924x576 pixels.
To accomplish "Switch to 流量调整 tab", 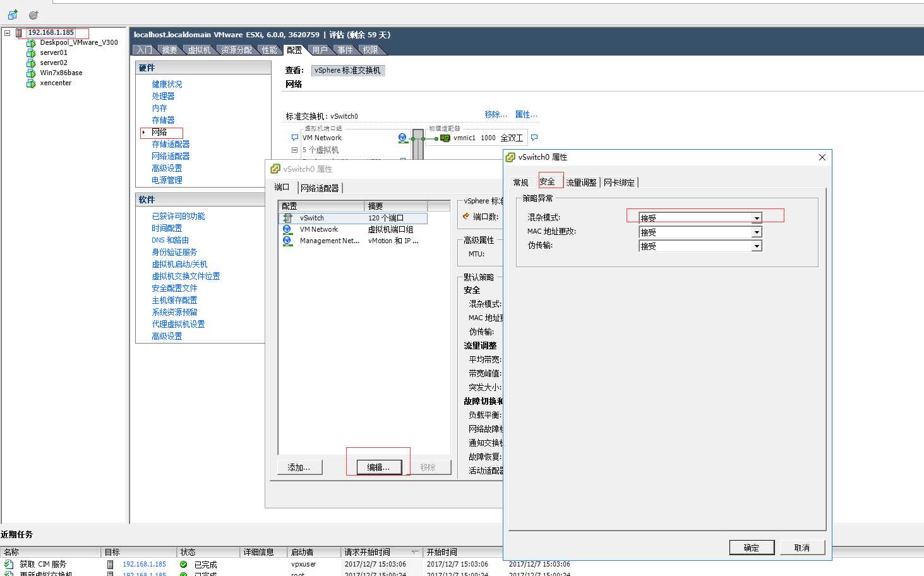I will [581, 183].
